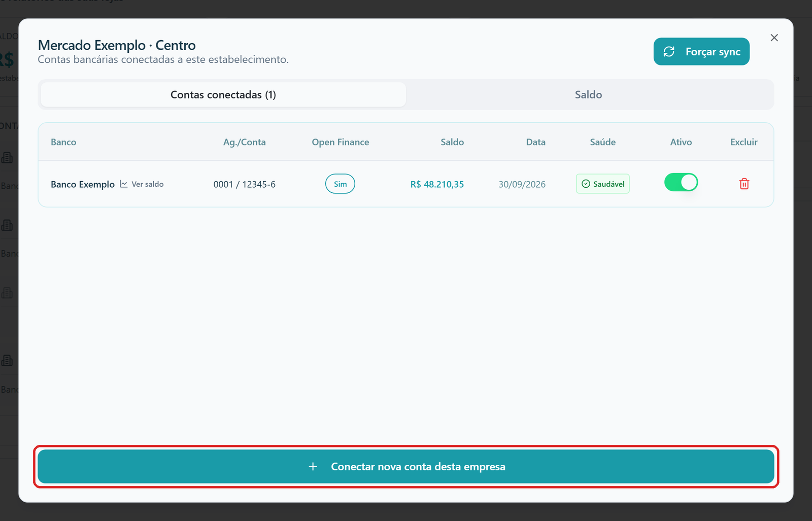This screenshot has height=521, width=812.
Task: Click the Open Finance column header
Action: point(341,142)
